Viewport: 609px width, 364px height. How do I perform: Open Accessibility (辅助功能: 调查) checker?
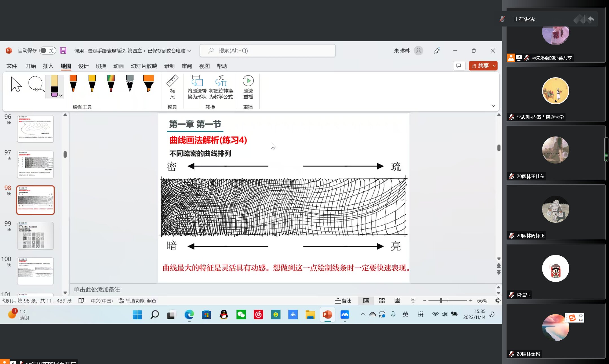tap(137, 301)
